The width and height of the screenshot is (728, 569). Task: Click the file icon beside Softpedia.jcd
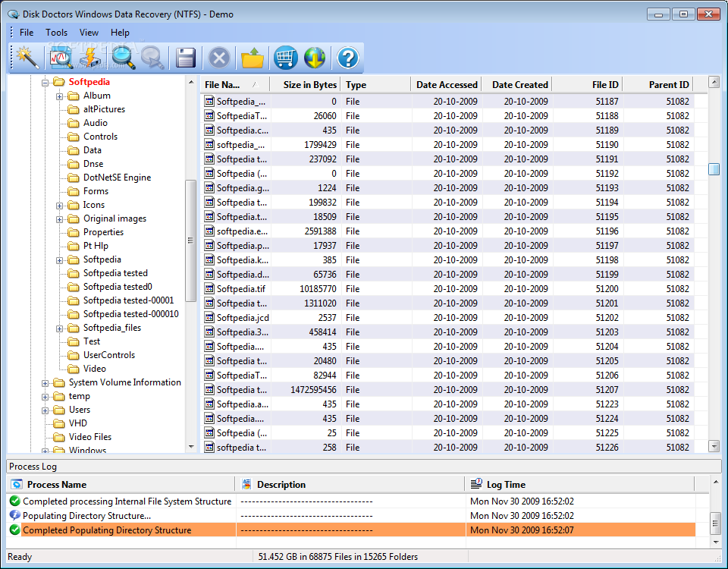click(209, 318)
